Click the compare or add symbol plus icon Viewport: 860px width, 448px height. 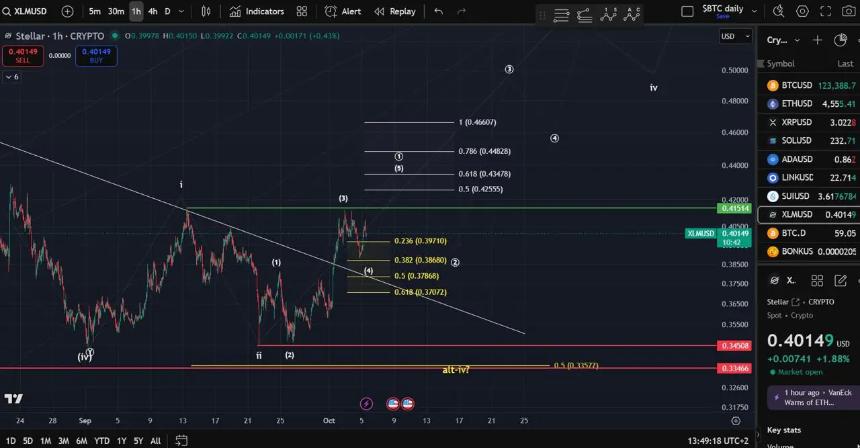pyautogui.click(x=67, y=11)
